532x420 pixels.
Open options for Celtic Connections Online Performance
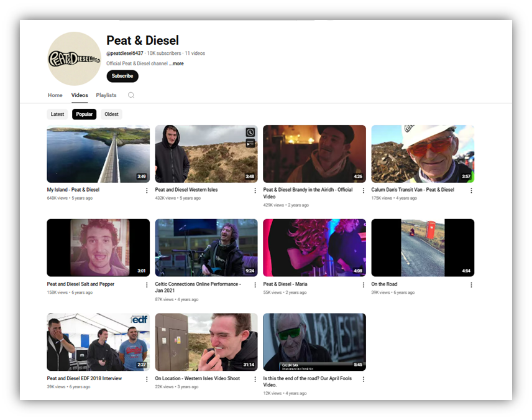pos(255,285)
